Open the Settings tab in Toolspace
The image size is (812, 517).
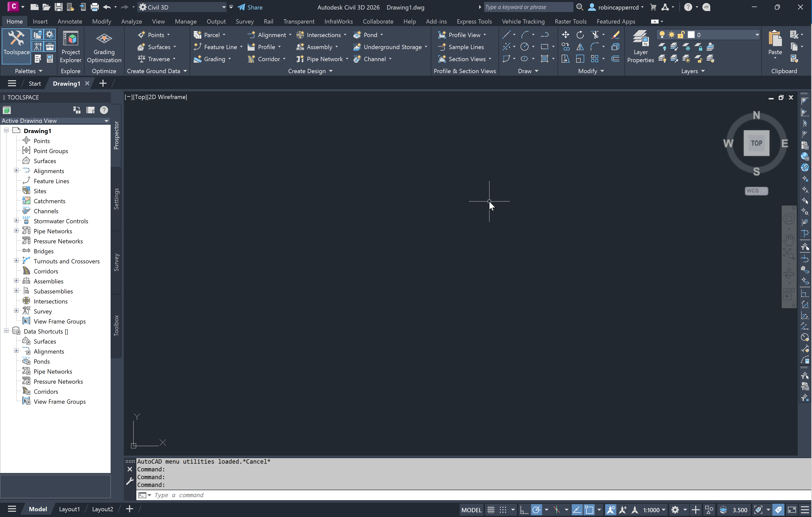[116, 199]
